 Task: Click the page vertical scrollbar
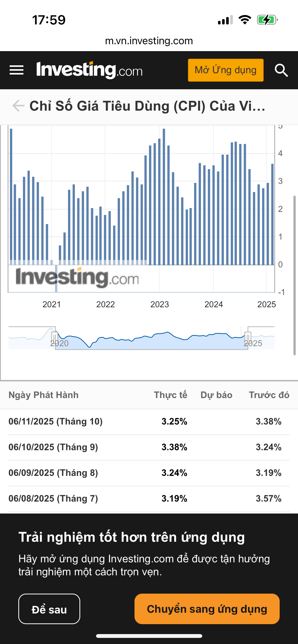pos(294,275)
